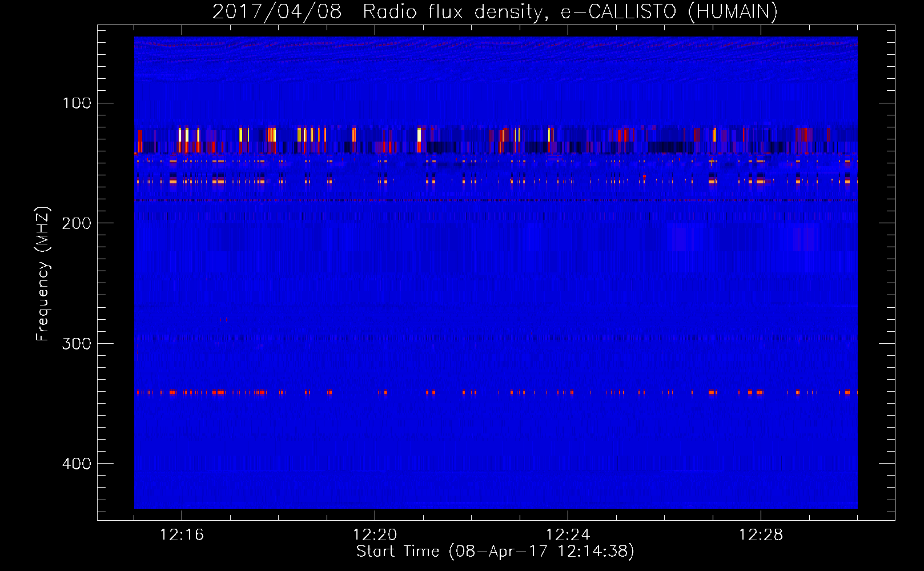
Task: Click the plot title '2017/04/08 Radio flux density'
Action: 495,11
